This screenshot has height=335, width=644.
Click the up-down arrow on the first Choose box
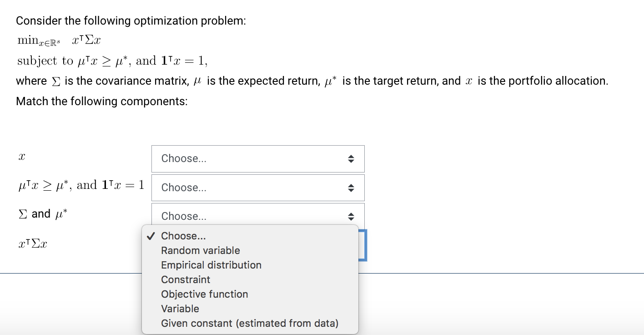click(x=351, y=158)
